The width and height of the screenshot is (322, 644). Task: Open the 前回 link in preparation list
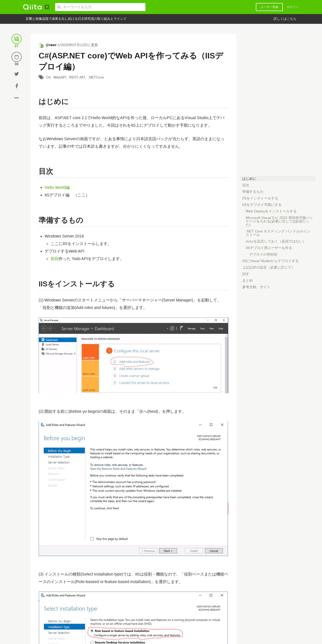(x=55, y=259)
